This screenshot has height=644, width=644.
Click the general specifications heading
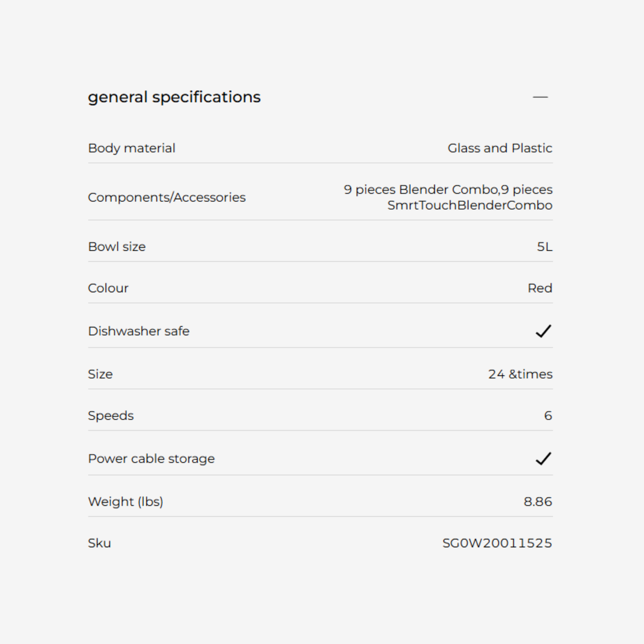[x=174, y=97]
